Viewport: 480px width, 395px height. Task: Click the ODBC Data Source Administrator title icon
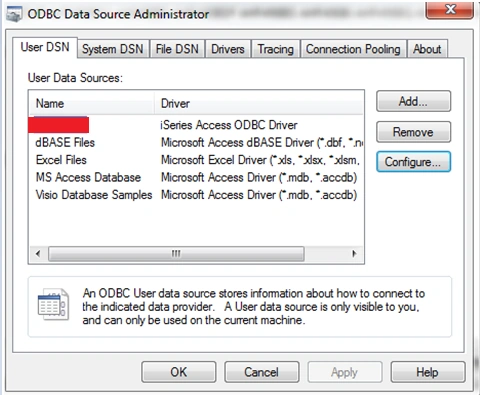click(x=14, y=14)
